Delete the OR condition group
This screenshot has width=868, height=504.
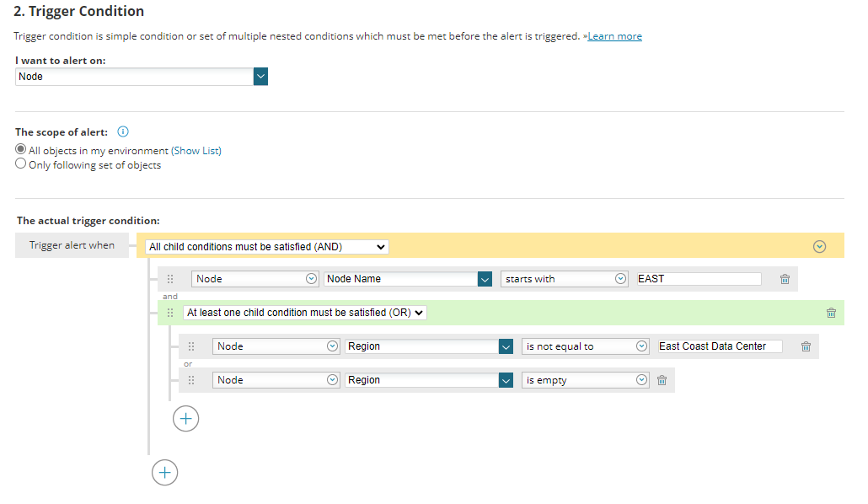(831, 313)
